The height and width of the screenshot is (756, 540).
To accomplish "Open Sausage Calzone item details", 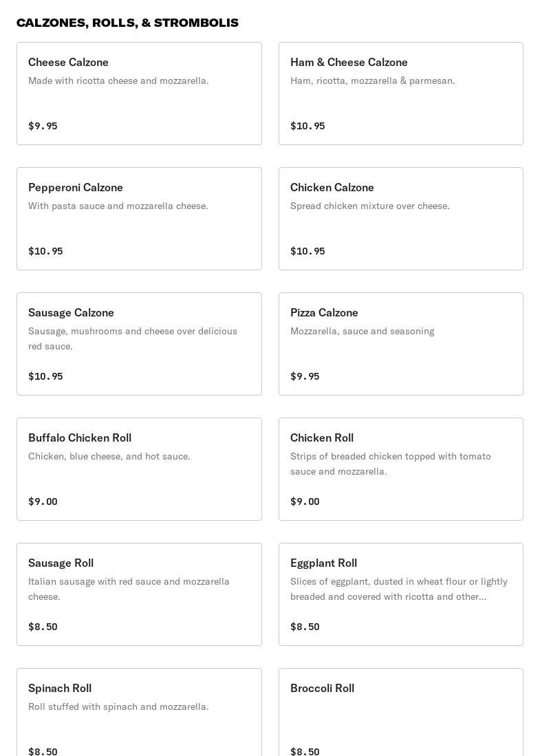I will click(x=139, y=344).
